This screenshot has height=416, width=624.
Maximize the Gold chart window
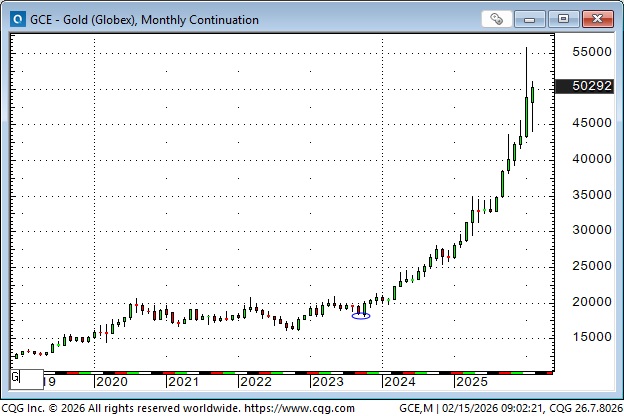(565, 19)
